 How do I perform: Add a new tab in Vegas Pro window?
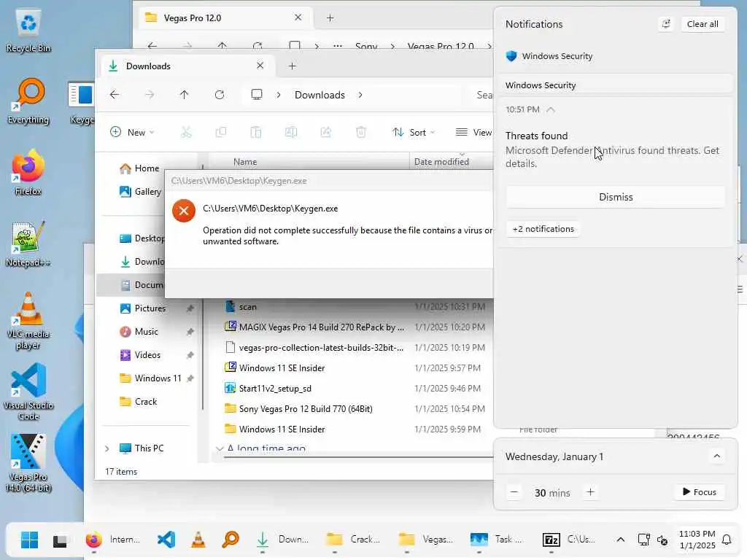(330, 18)
